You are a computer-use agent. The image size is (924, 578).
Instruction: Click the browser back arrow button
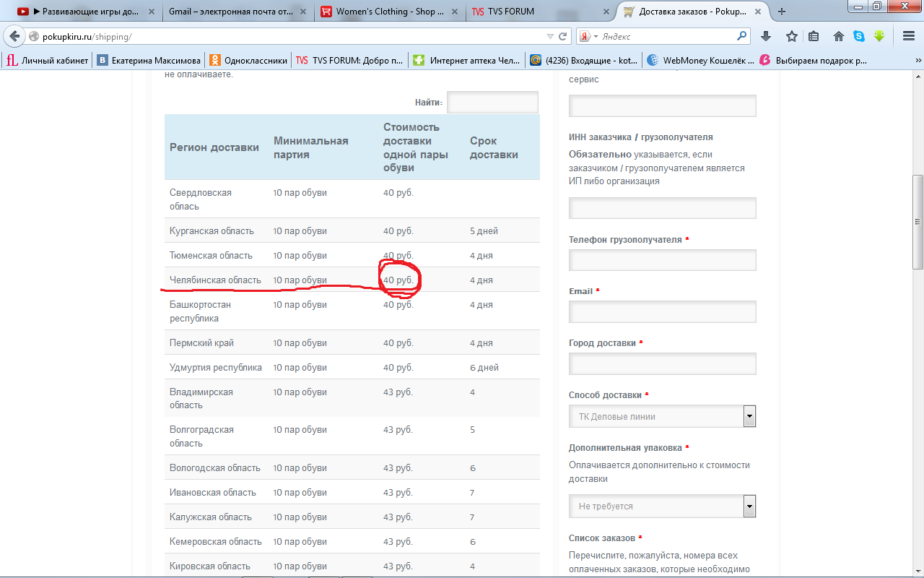click(x=14, y=36)
